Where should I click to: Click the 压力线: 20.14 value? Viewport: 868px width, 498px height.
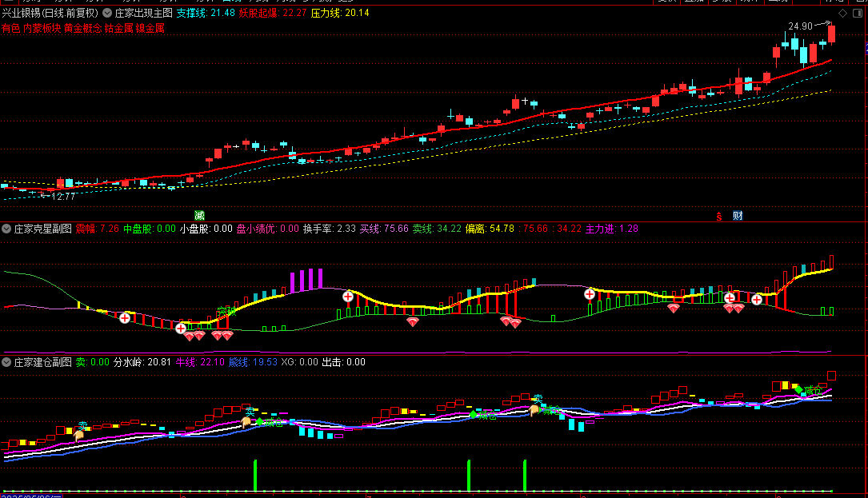coord(340,13)
